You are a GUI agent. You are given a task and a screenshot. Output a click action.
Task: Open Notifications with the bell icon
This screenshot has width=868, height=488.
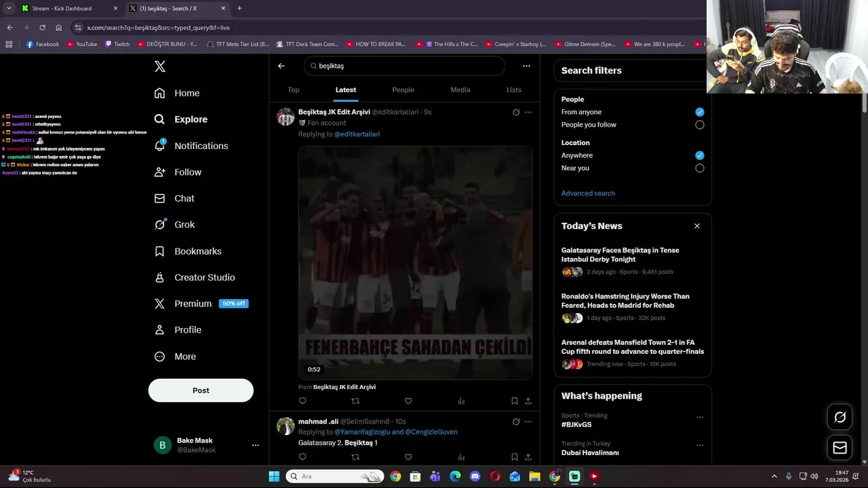(191, 146)
